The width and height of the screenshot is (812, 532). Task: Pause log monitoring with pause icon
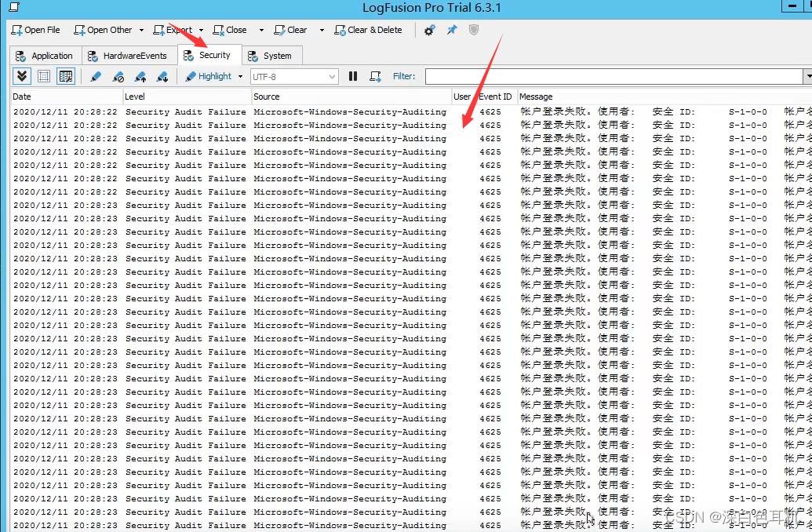(353, 76)
